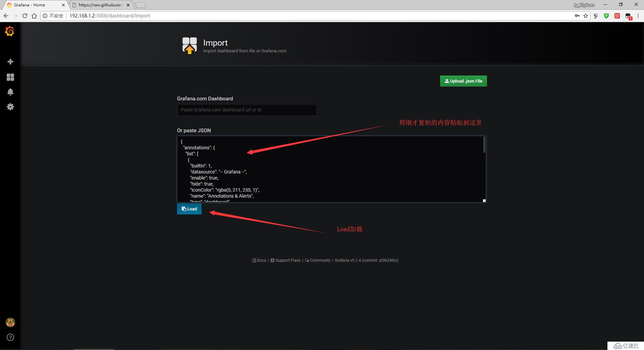The width and height of the screenshot is (644, 350).
Task: Click the address bar URL
Action: click(x=110, y=16)
